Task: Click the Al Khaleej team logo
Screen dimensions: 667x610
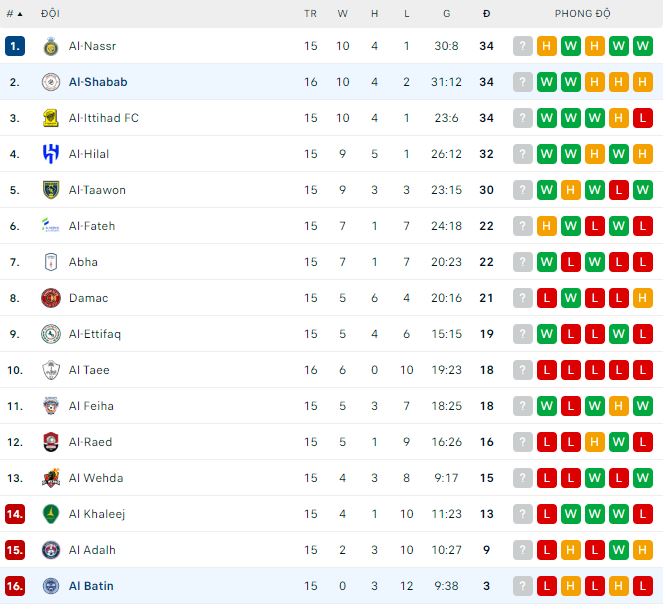Action: click(51, 514)
